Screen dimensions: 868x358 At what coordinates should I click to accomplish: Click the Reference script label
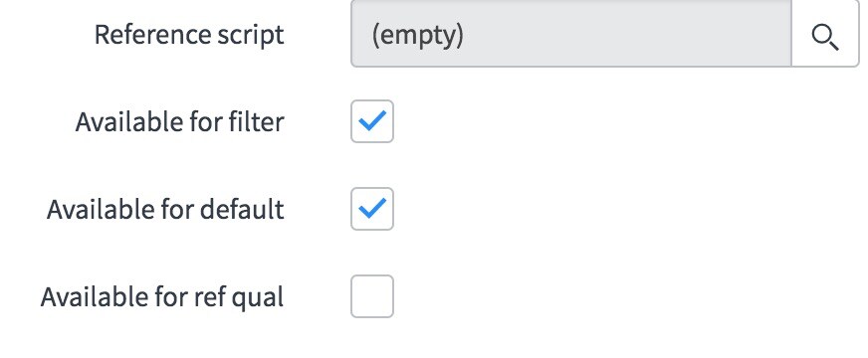(x=189, y=35)
